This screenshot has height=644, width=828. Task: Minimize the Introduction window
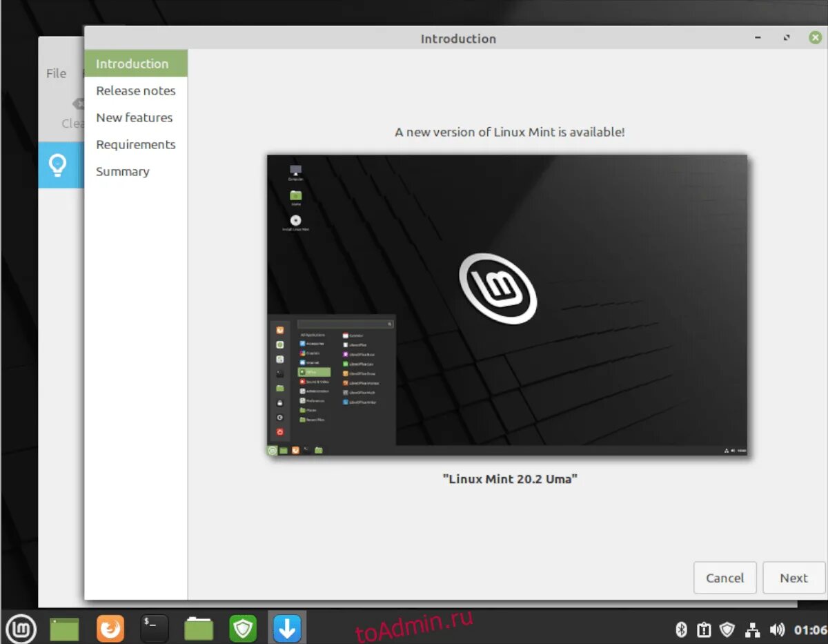coord(757,38)
